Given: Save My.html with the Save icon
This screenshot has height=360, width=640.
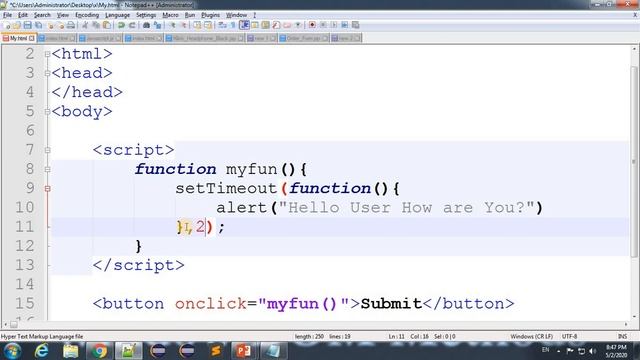Looking at the screenshot, I should coord(28,25).
